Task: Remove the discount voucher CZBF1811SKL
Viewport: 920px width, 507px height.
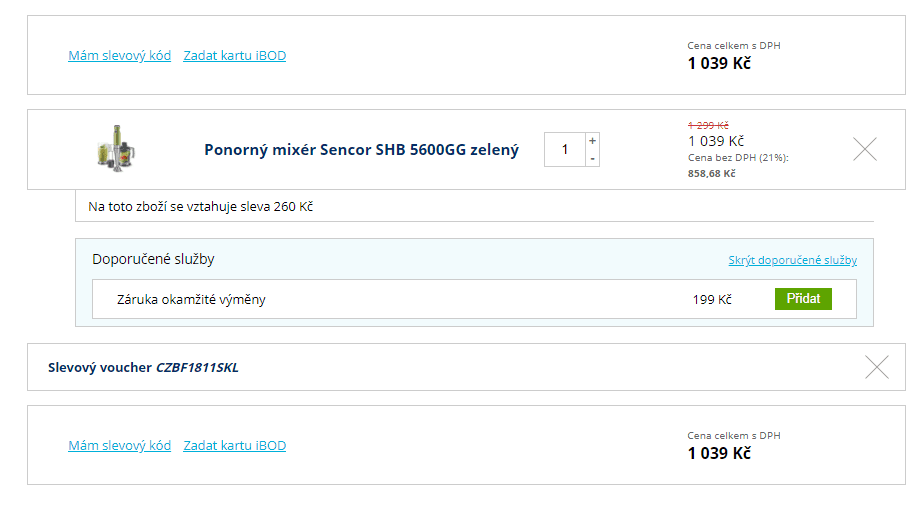Action: 877,367
